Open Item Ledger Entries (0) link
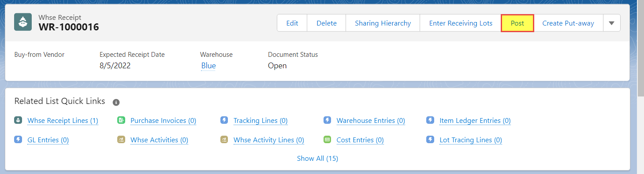This screenshot has width=644, height=174. tap(475, 121)
